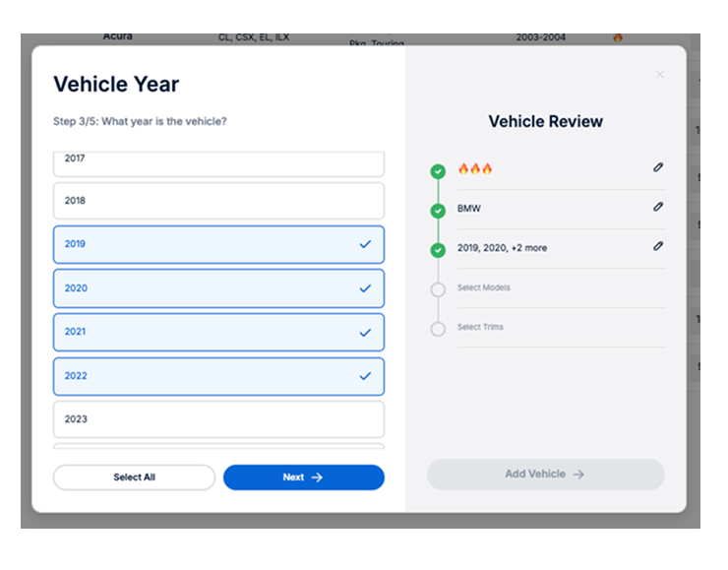Click the empty Select Trims step circle

tap(438, 329)
